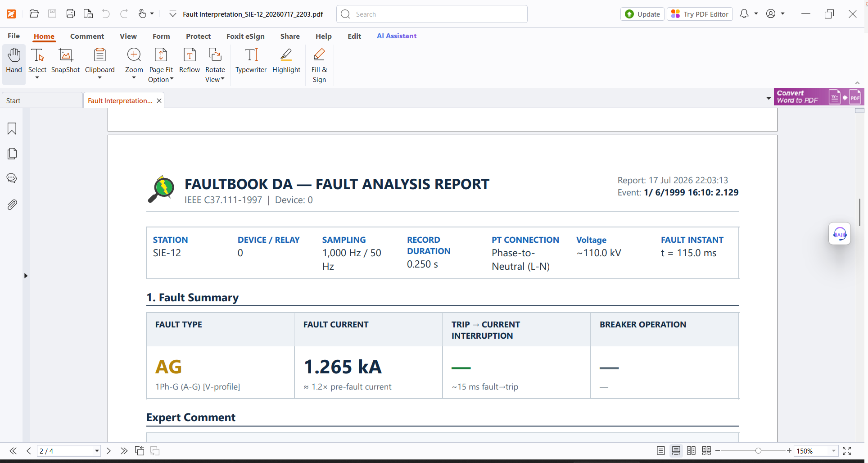Click Try PDF Editor button

[700, 14]
